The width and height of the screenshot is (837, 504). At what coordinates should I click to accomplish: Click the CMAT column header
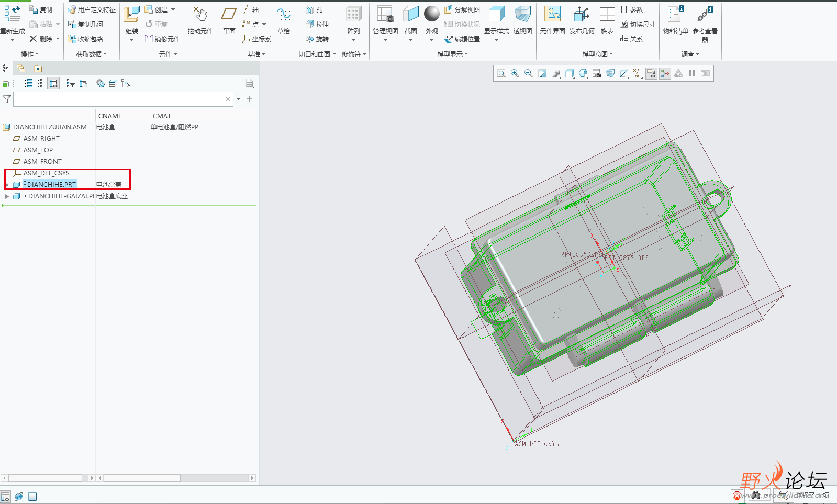pyautogui.click(x=203, y=116)
